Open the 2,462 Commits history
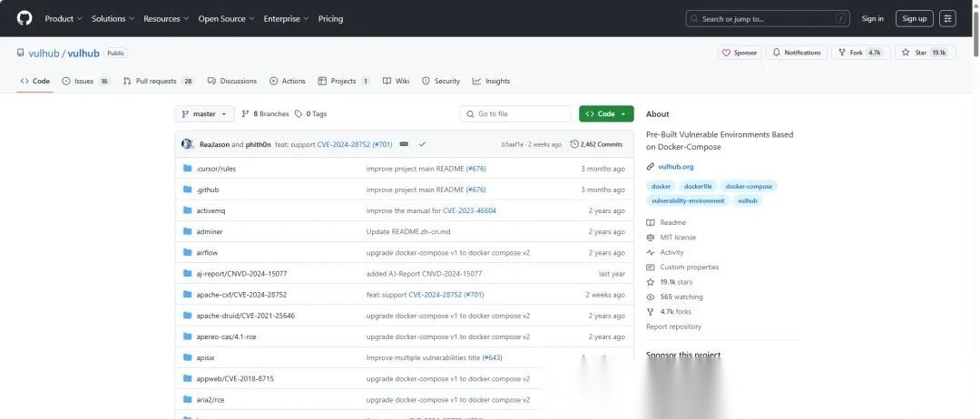Viewport: 980px width, 419px height. click(x=596, y=144)
